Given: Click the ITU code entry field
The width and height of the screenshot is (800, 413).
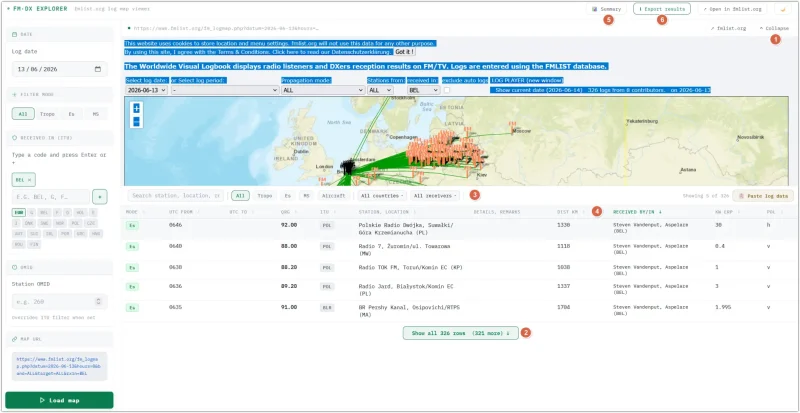Looking at the screenshot, I should (51, 197).
